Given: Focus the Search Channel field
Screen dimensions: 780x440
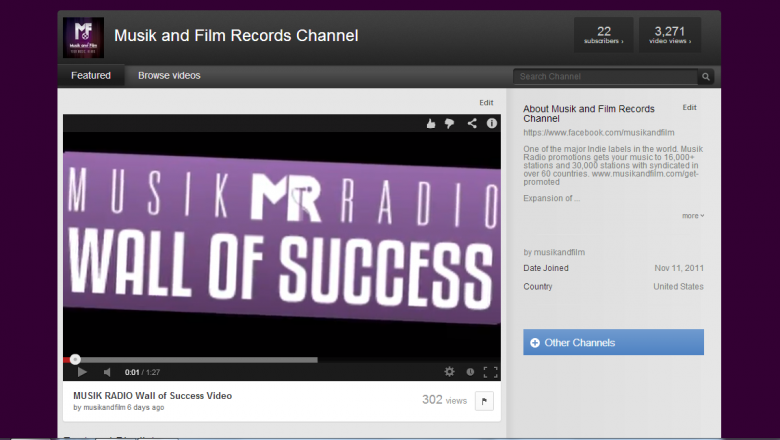Looking at the screenshot, I should point(605,77).
